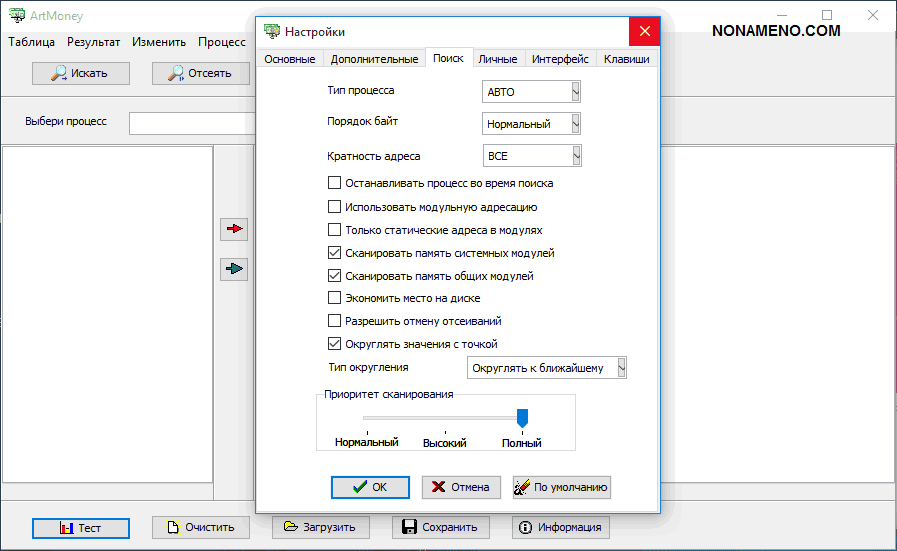This screenshot has width=897, height=551.
Task: Click the По умолчанию defaults button
Action: click(x=560, y=487)
